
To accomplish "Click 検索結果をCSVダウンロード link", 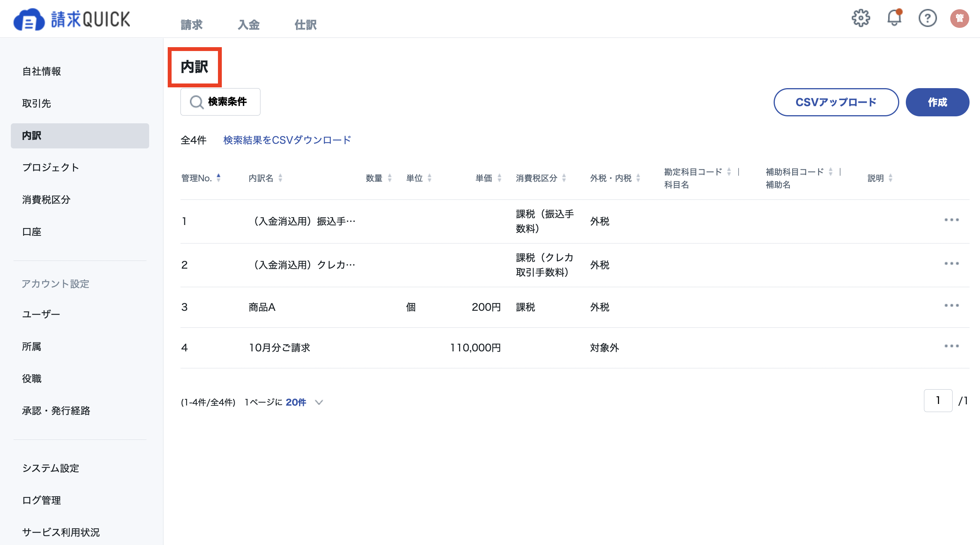I will [x=287, y=140].
